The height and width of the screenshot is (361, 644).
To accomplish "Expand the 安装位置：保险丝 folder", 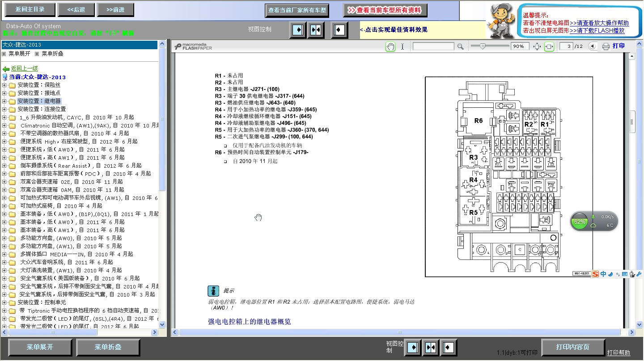I will 4,85.
